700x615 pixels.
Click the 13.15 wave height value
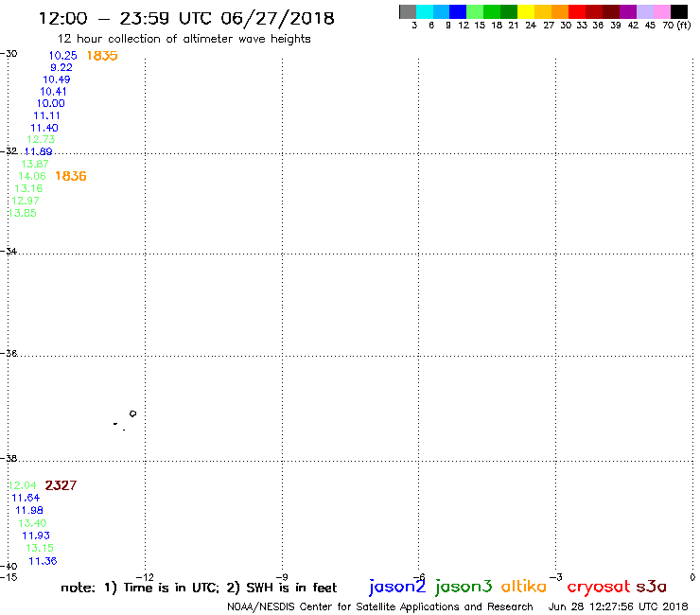[40, 548]
